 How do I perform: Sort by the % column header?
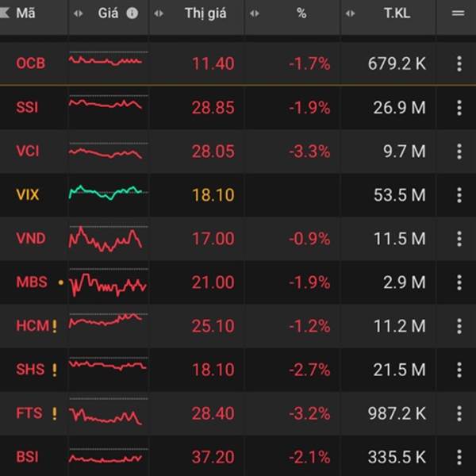(x=301, y=13)
